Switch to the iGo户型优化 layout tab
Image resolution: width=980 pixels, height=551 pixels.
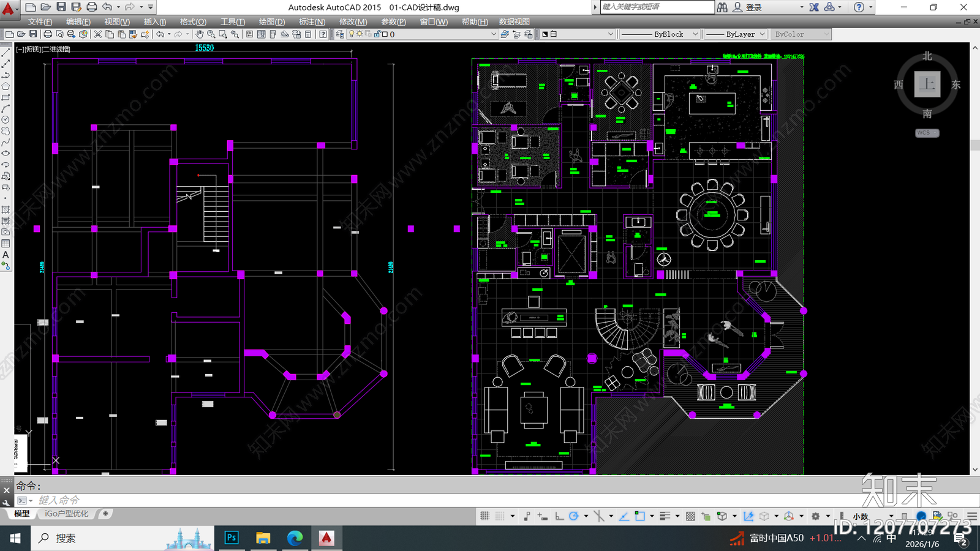pos(67,514)
